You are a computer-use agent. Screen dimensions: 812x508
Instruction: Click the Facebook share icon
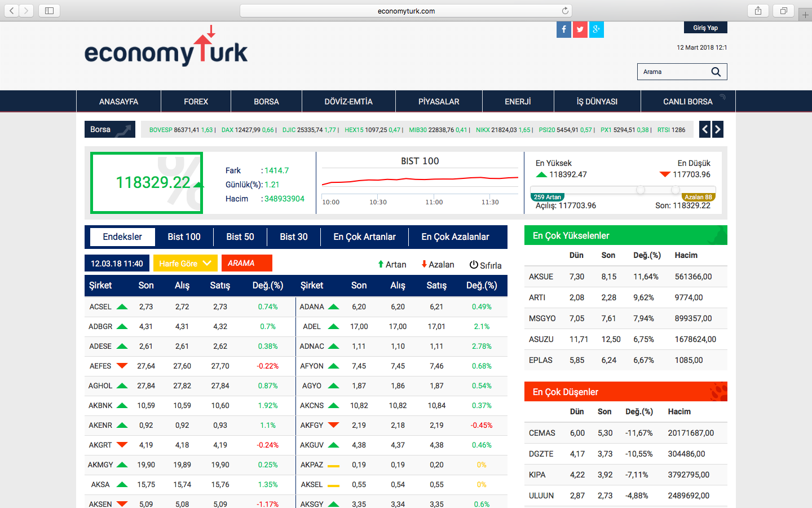click(x=564, y=29)
